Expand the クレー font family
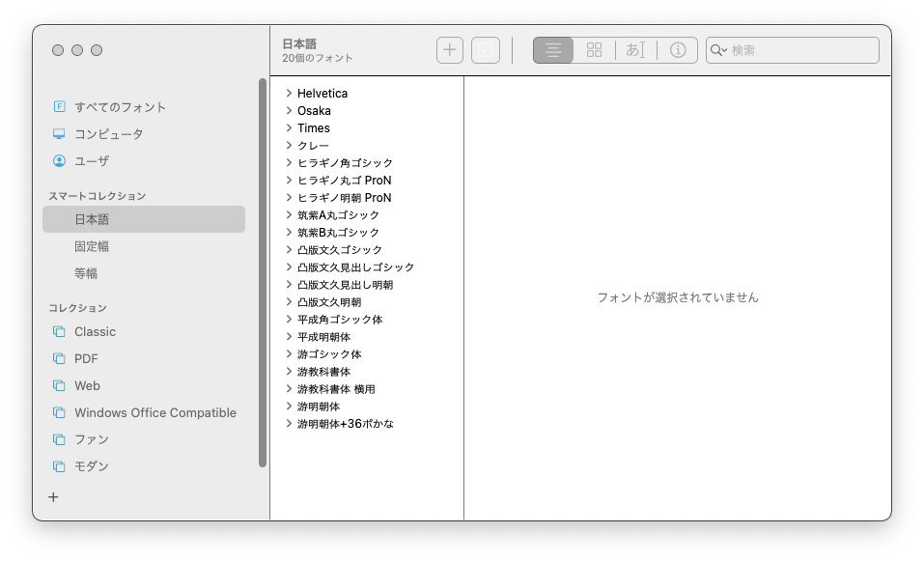This screenshot has height=561, width=924. pyautogui.click(x=289, y=146)
